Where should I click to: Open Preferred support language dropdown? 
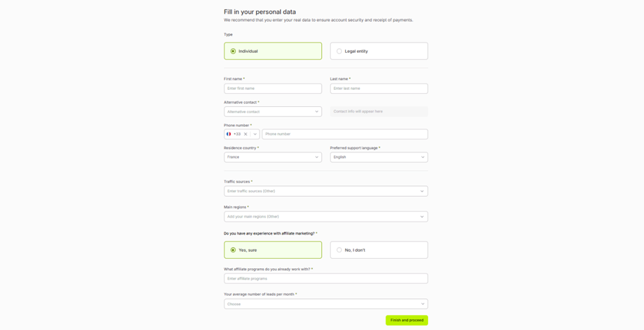point(379,157)
